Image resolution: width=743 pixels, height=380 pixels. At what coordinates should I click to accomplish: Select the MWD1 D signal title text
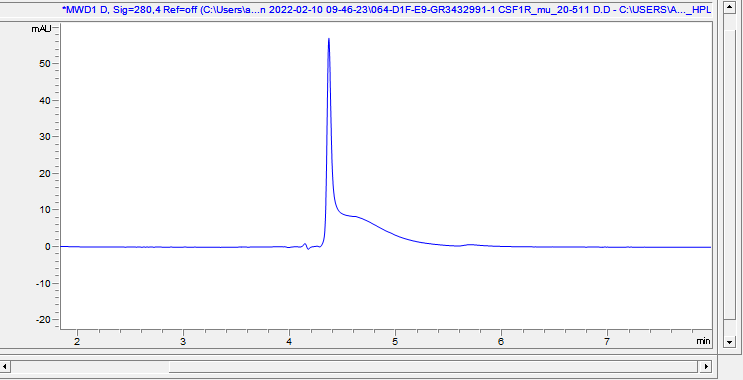click(386, 9)
